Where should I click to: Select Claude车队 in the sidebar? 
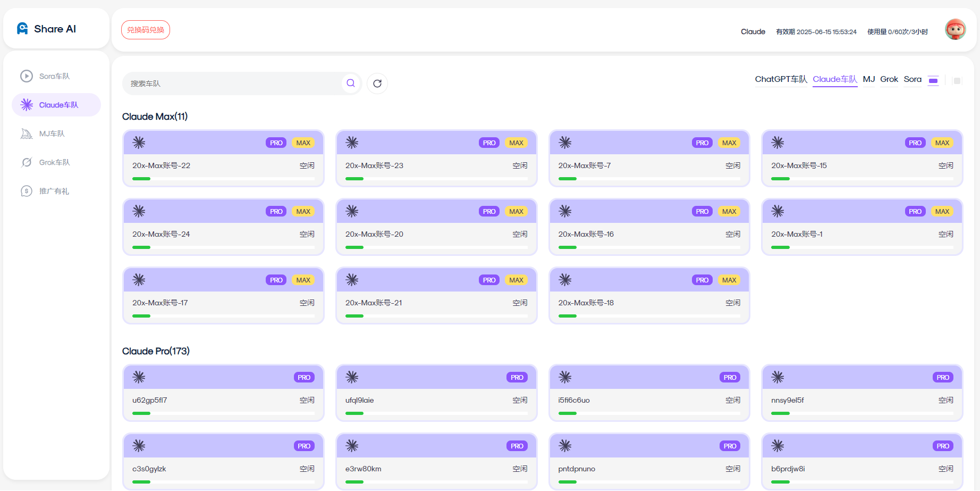(x=56, y=105)
